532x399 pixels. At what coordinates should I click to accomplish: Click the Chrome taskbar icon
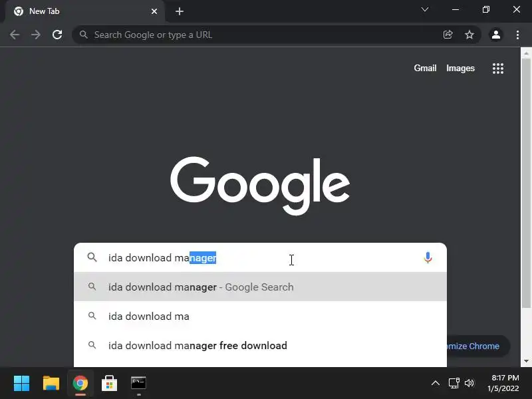coord(80,384)
